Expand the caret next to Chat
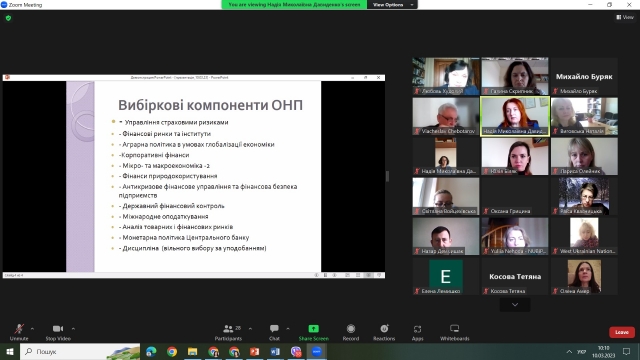The image size is (640, 360). [288, 329]
